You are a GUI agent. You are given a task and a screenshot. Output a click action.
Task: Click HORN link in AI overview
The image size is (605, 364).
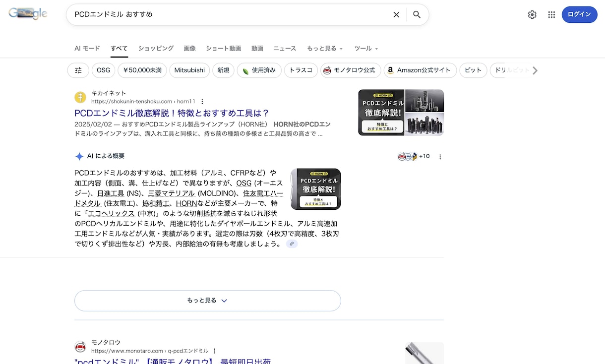[186, 203]
